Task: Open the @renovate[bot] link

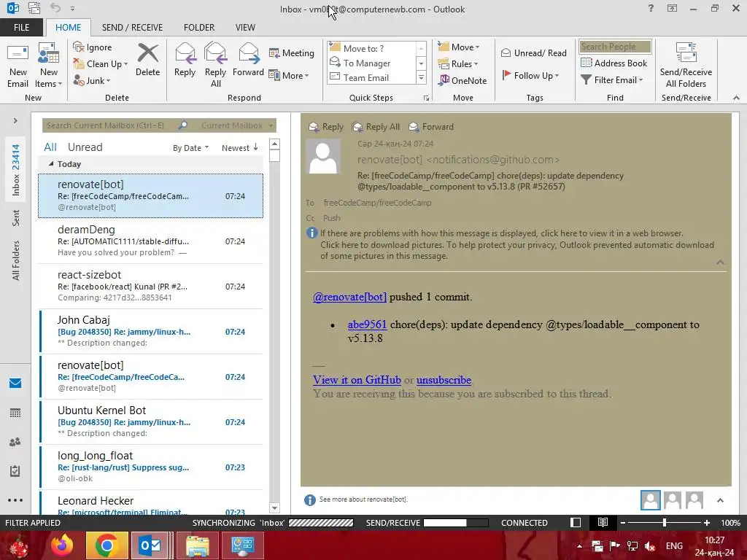Action: pos(349,297)
